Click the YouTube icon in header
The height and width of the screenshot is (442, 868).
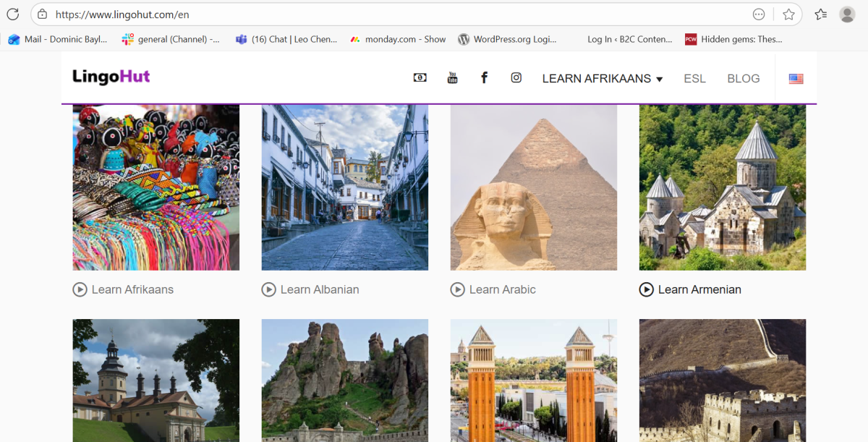(452, 78)
